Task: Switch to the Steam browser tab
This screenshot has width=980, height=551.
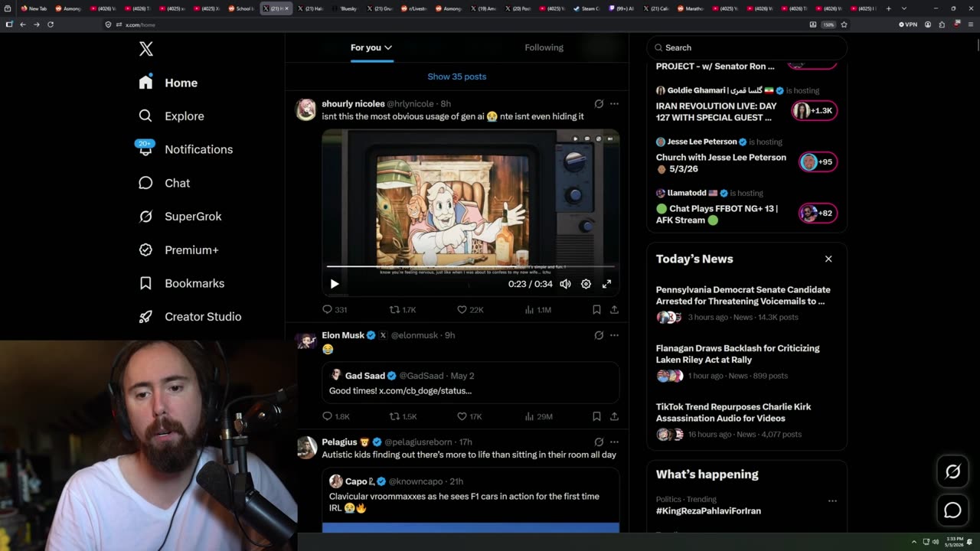Action: 587,8
